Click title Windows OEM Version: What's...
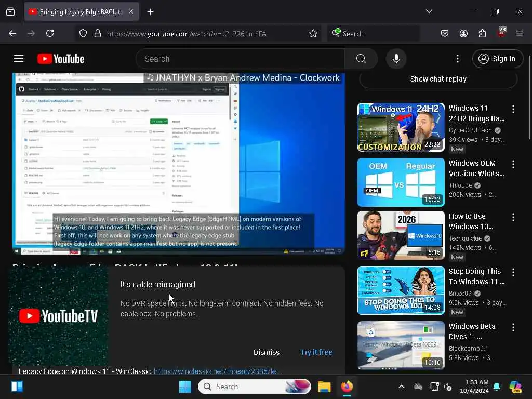The width and height of the screenshot is (532, 399). 476,168
